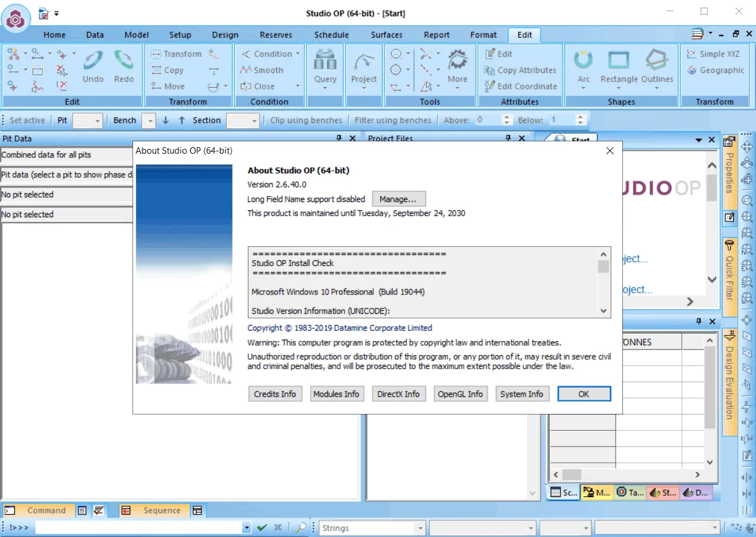This screenshot has width=756, height=537.
Task: Click the OpenGL Info button
Action: (x=460, y=394)
